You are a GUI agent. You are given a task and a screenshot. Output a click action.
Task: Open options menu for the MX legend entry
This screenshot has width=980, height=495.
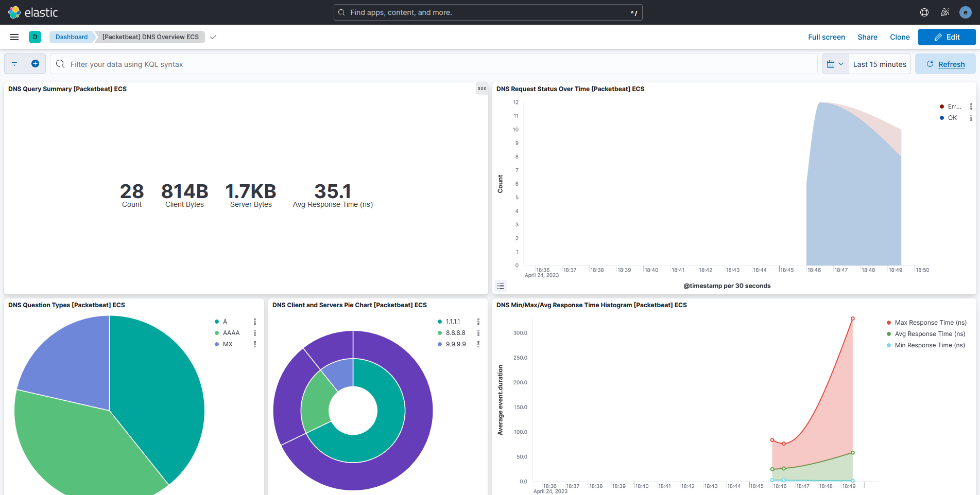(x=255, y=344)
